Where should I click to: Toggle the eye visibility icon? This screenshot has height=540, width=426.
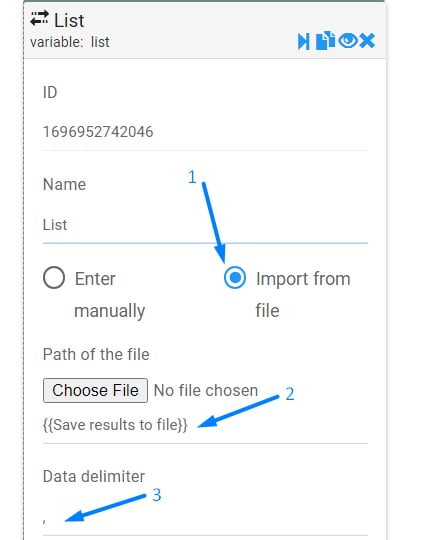348,41
